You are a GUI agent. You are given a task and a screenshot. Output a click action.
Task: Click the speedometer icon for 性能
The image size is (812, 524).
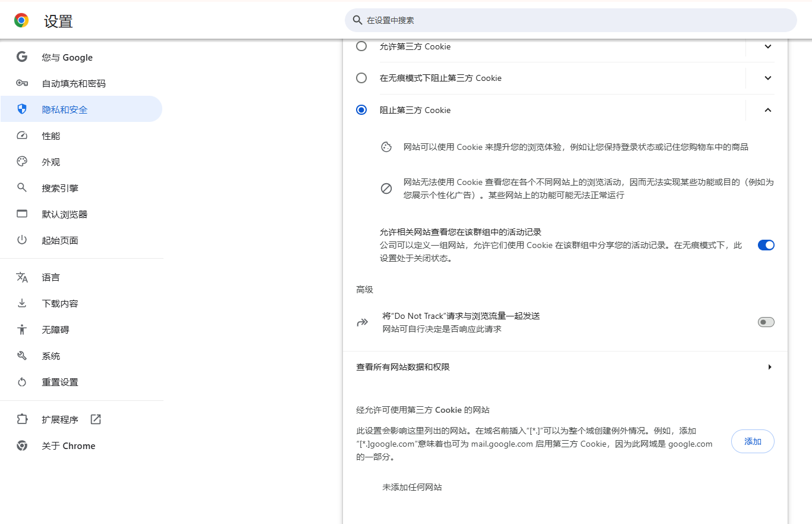22,136
